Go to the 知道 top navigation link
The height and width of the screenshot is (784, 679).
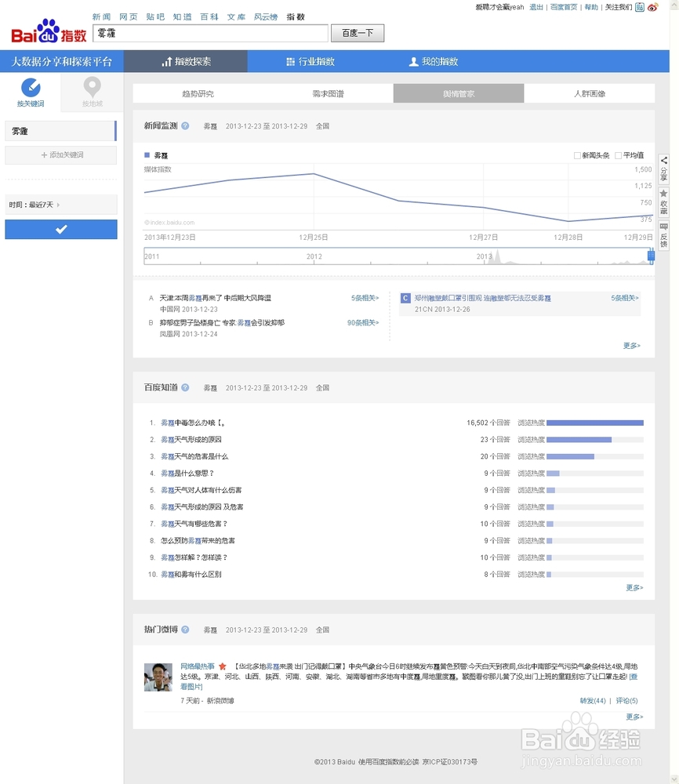[183, 17]
